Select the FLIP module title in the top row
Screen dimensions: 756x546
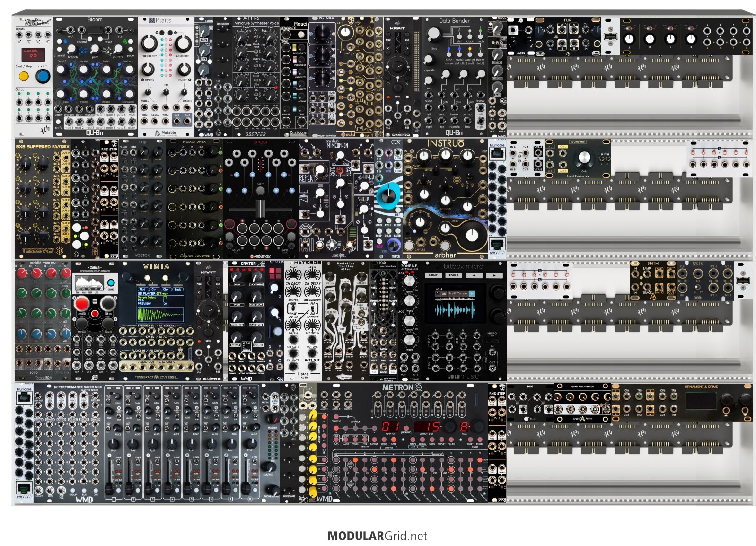point(567,20)
